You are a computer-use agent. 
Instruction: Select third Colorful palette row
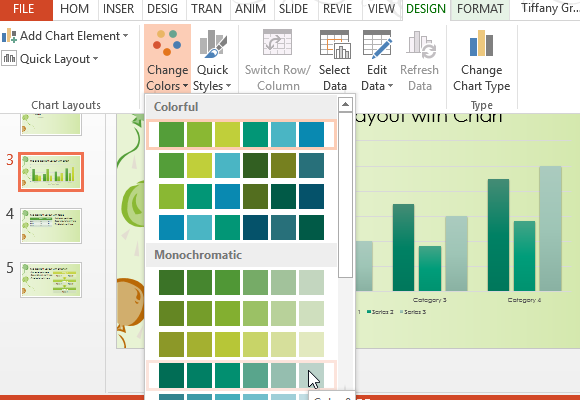coord(241,196)
